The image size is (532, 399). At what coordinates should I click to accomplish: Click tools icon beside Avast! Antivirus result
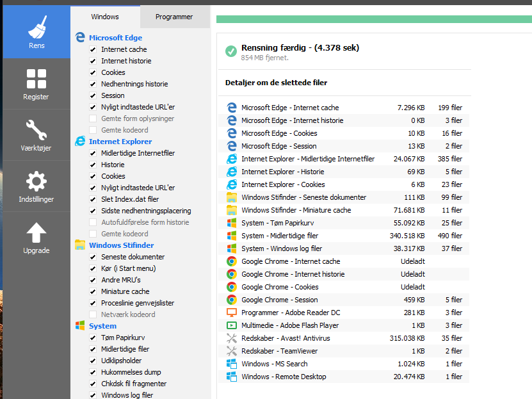coord(232,338)
